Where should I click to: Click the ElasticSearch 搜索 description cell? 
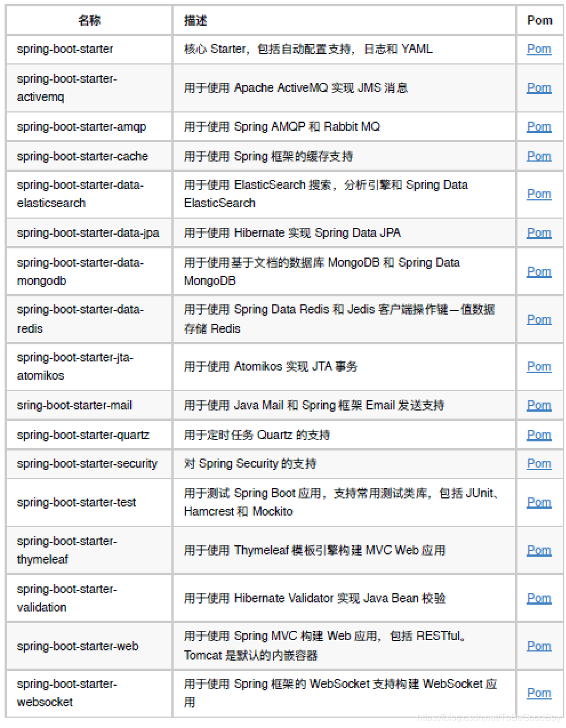click(x=344, y=194)
